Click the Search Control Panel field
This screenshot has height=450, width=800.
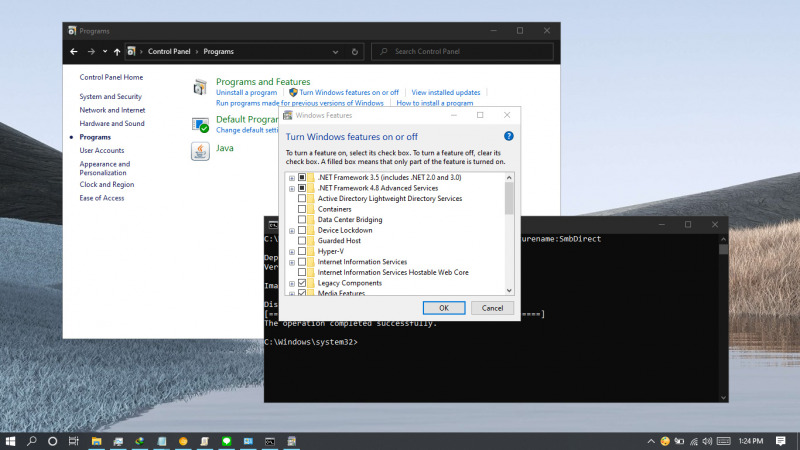coord(462,52)
